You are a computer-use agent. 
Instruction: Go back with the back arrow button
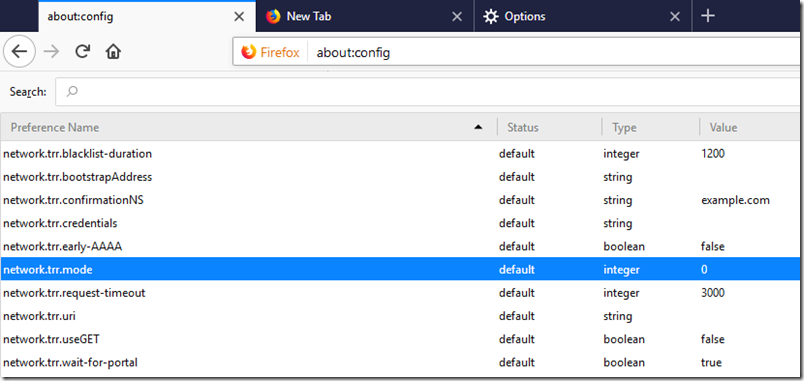(x=19, y=51)
